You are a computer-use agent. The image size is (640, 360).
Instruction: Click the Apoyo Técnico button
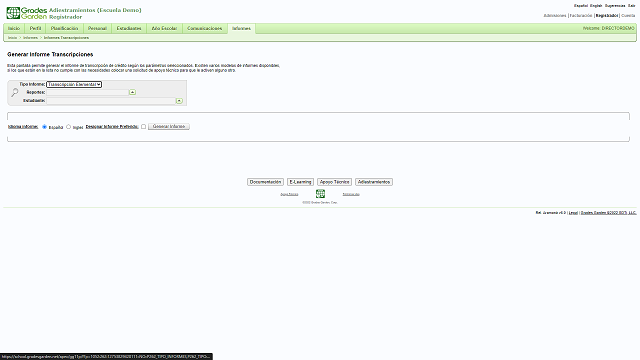click(334, 182)
